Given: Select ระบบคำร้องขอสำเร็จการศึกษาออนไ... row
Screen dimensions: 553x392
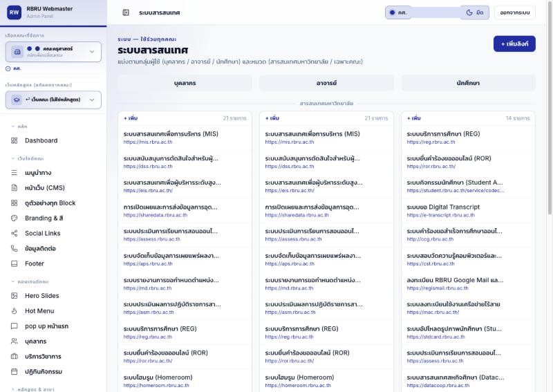Looking at the screenshot, I should tap(468, 235).
